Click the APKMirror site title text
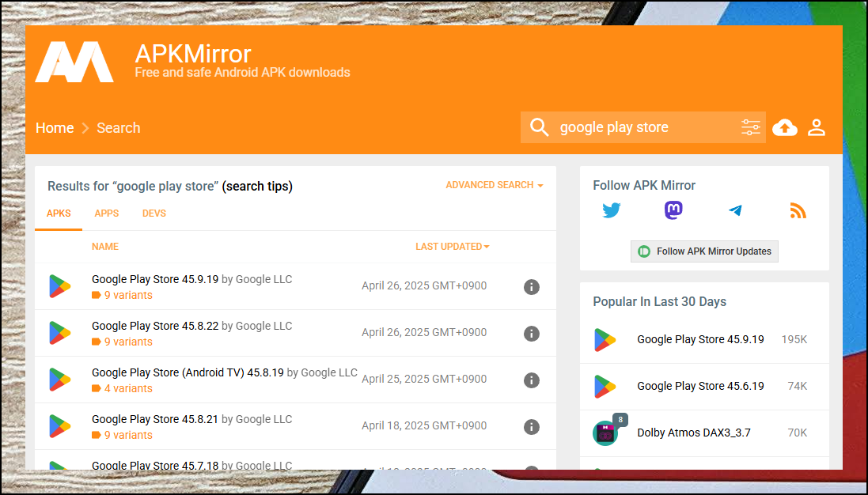The width and height of the screenshot is (868, 495). [192, 54]
